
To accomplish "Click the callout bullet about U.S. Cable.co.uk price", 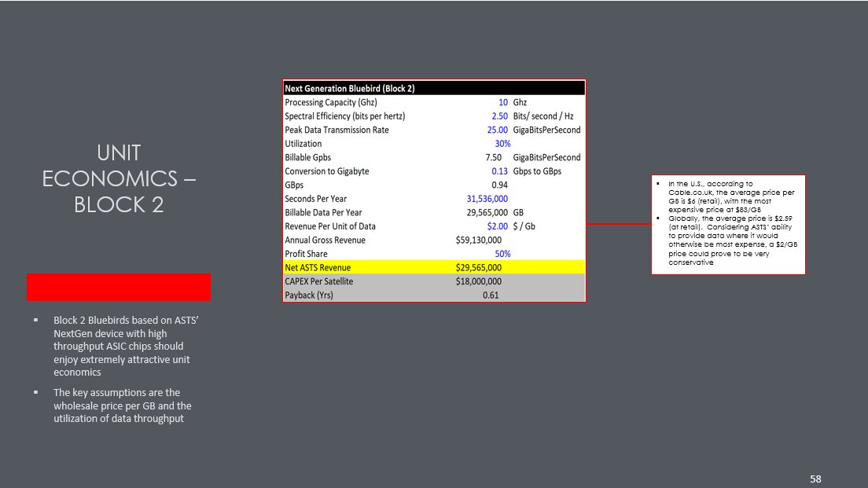I will point(731,196).
